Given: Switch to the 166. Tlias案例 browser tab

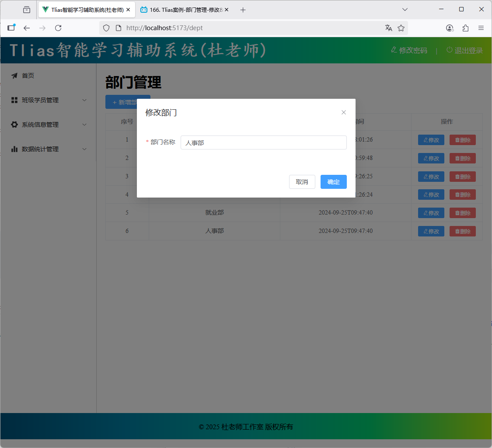Looking at the screenshot, I should click(x=184, y=10).
